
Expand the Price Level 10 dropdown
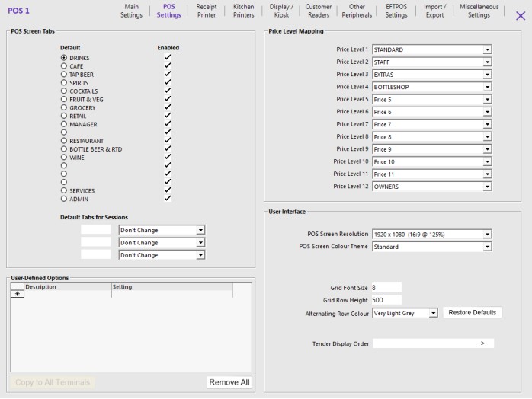coord(487,161)
